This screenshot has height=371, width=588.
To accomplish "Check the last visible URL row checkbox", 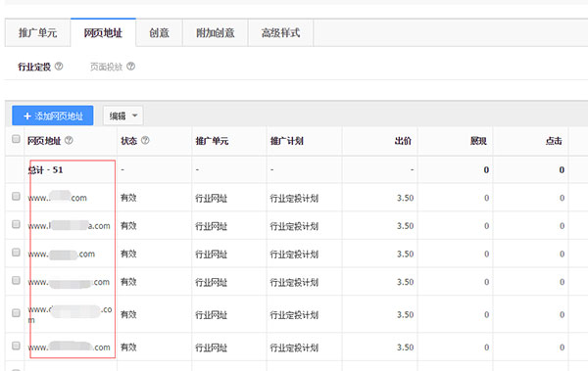I will pyautogui.click(x=16, y=346).
